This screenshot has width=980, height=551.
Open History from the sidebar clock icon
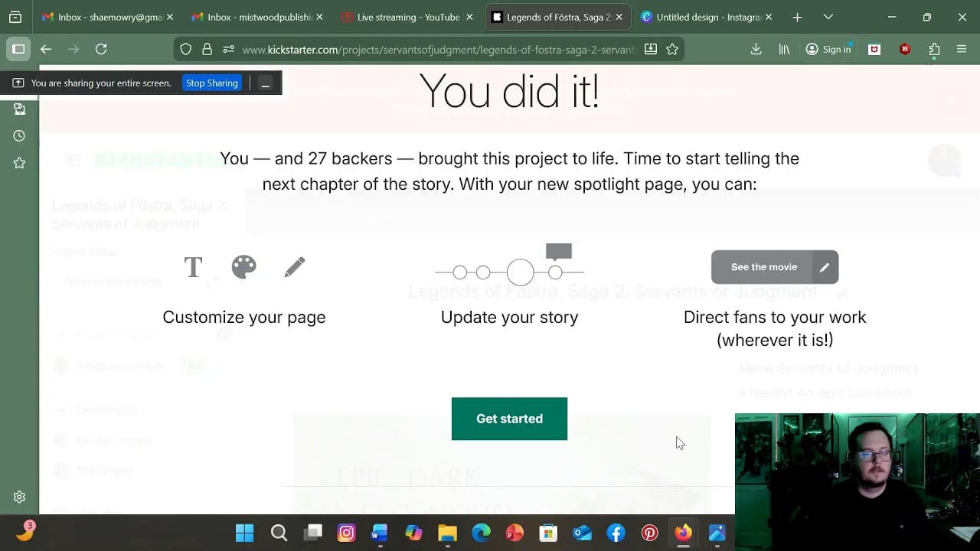[x=19, y=135]
